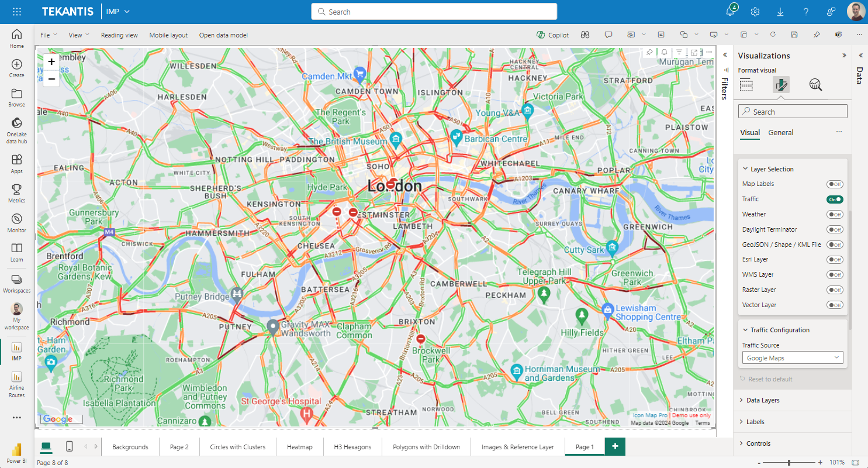
Task: Select OneLake data hub in the sidebar
Action: pos(16,129)
